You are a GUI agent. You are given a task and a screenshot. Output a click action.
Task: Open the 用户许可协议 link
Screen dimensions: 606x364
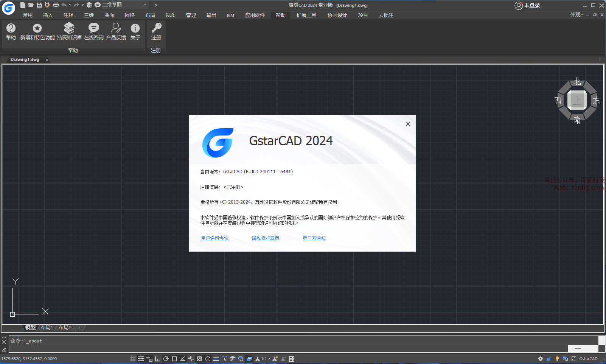(214, 238)
